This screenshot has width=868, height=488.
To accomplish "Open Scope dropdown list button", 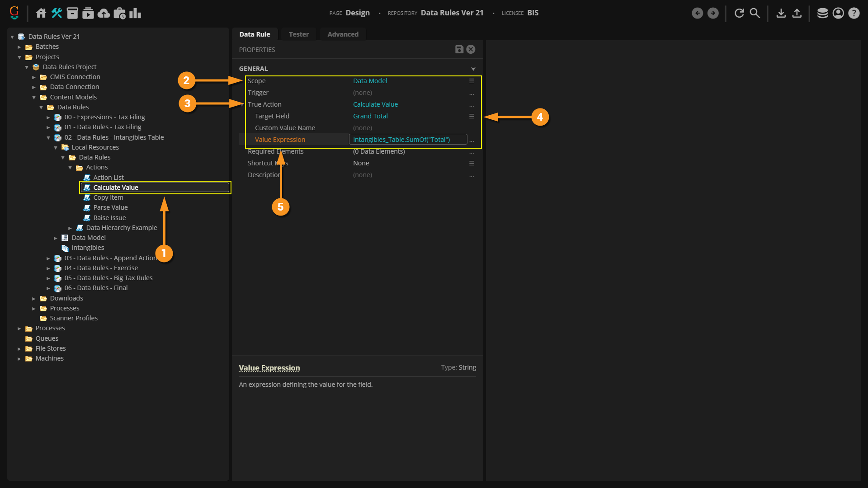I will tap(472, 81).
